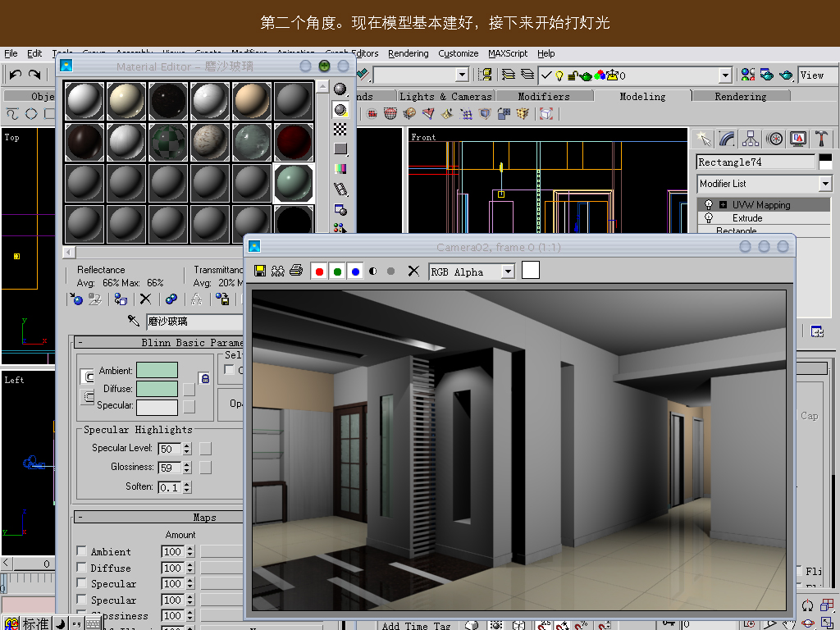Open the Modify panel tab icon

[727, 139]
